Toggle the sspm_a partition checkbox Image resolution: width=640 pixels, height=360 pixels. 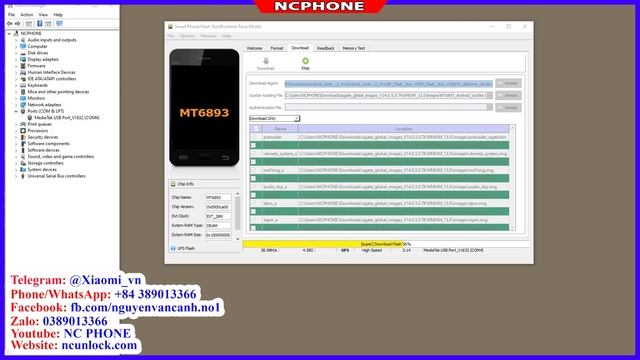pyautogui.click(x=253, y=220)
